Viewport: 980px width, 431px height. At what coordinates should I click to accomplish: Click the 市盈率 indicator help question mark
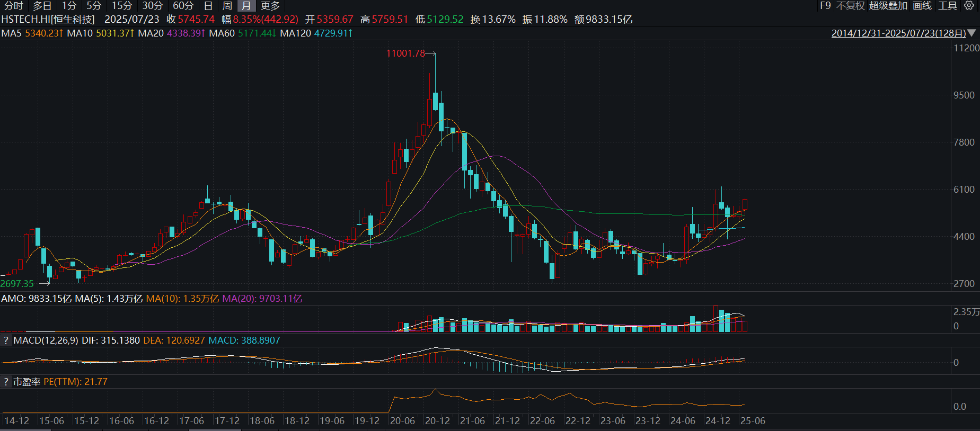pyautogui.click(x=6, y=382)
